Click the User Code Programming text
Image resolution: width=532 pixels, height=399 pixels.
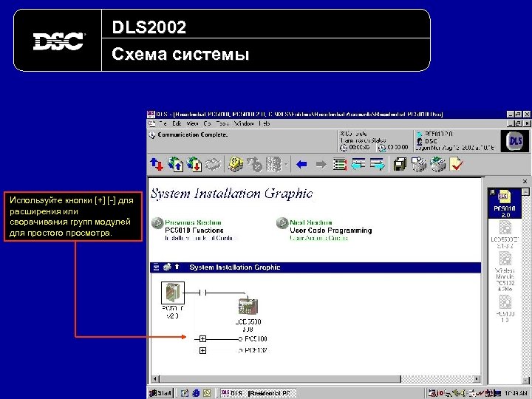[x=331, y=231]
